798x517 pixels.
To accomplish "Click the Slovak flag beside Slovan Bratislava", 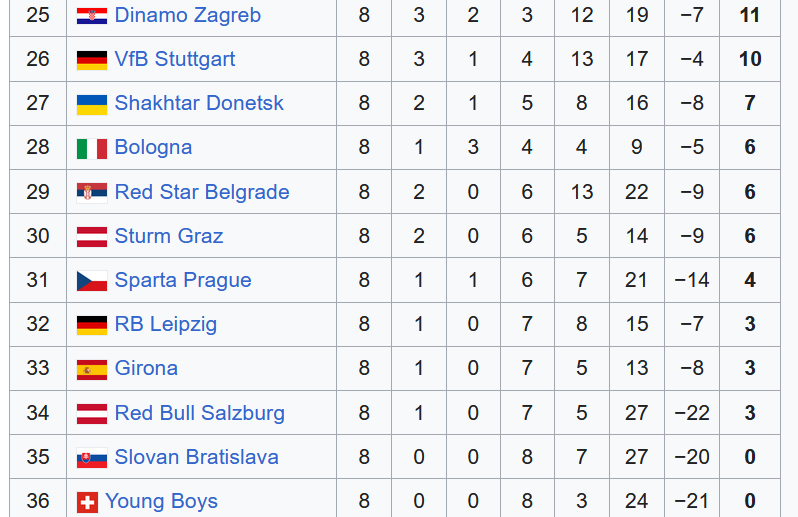I will click(x=92, y=458).
